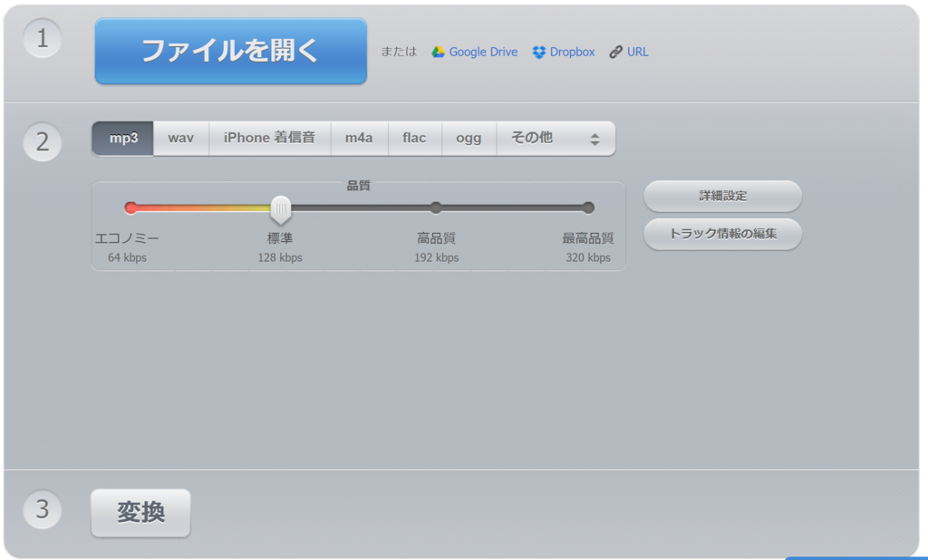Click the エコノミー quality label

coord(127,238)
